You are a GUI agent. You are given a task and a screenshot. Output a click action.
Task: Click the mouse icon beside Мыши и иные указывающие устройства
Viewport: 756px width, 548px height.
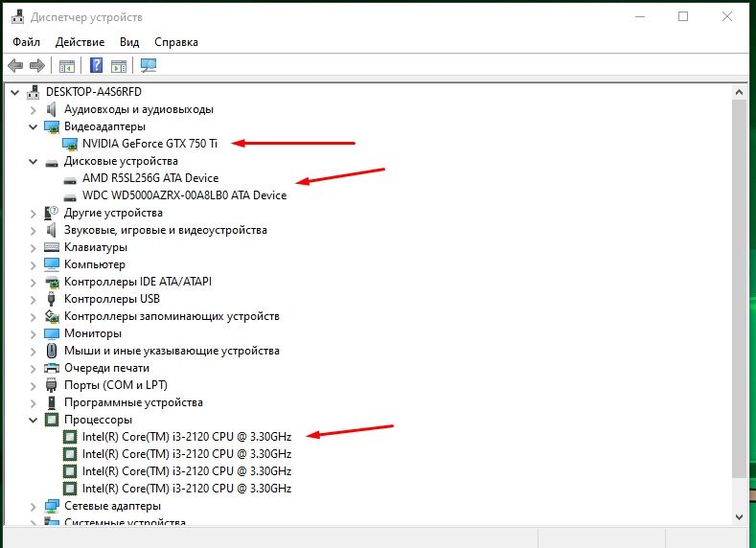(52, 351)
